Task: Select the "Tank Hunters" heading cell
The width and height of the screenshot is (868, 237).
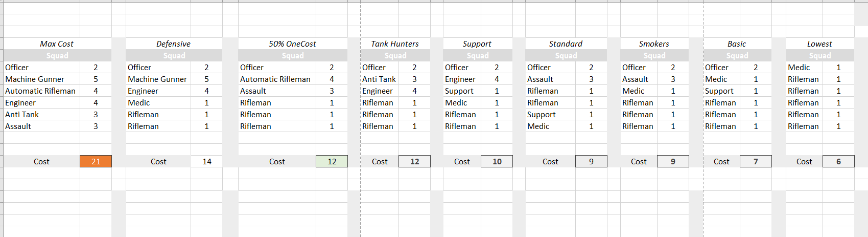Action: tap(395, 44)
